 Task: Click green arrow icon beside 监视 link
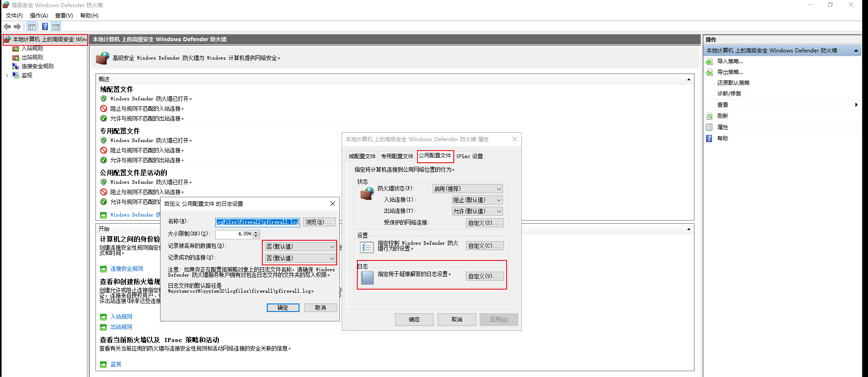[104, 364]
